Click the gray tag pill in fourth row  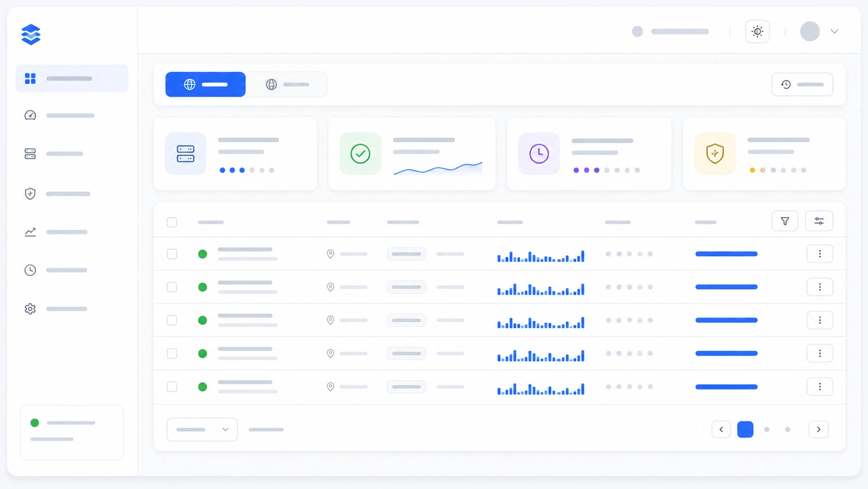406,354
